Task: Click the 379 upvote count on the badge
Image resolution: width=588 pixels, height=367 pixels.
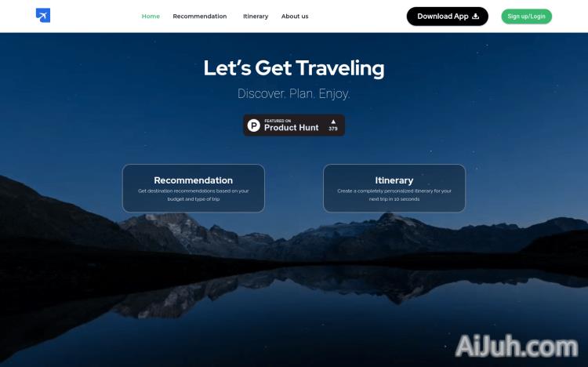Action: coord(333,129)
